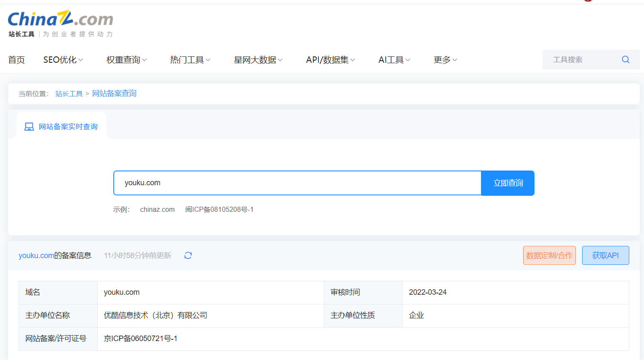Select the 京ICP备06050721号-1 cell
This screenshot has height=360, width=644.
tap(363, 339)
